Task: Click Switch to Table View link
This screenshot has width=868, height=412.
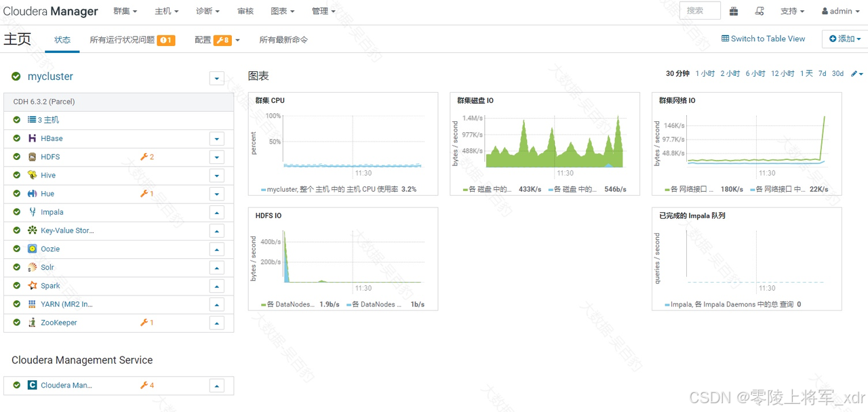Action: [x=764, y=39]
